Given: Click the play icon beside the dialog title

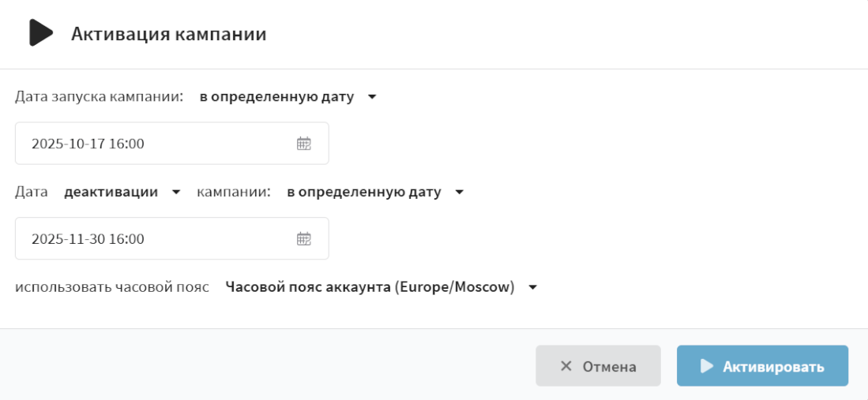Looking at the screenshot, I should coord(40,33).
